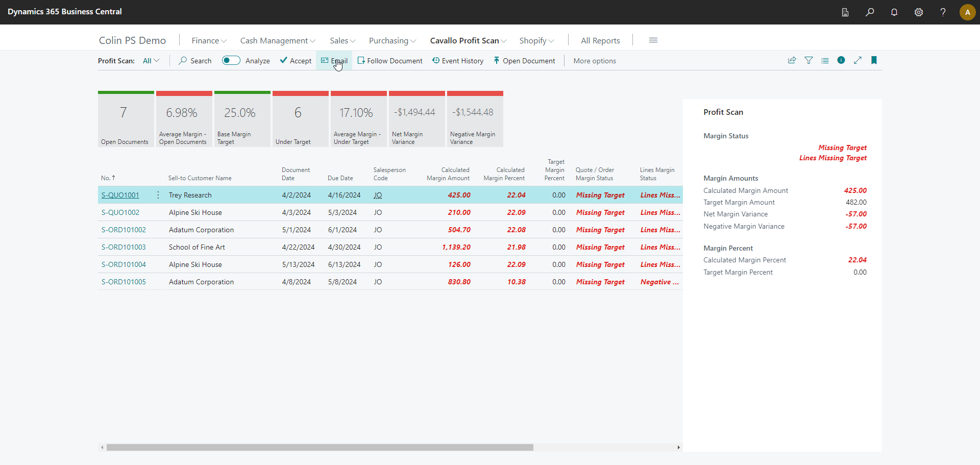Viewport: 980px width, 465px height.
Task: Expand the Profit Scan All filter dropdown
Action: 151,61
